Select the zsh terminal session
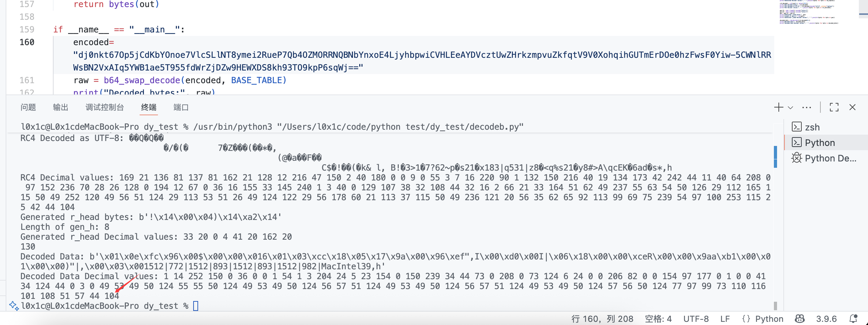868x325 pixels. click(812, 127)
